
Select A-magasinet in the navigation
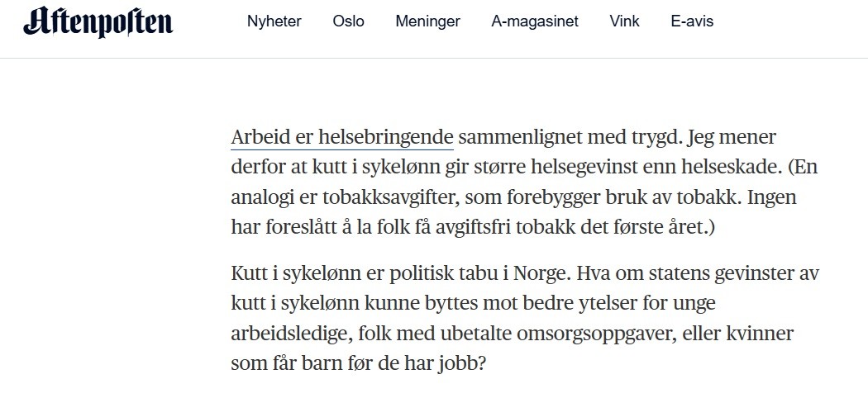point(535,21)
